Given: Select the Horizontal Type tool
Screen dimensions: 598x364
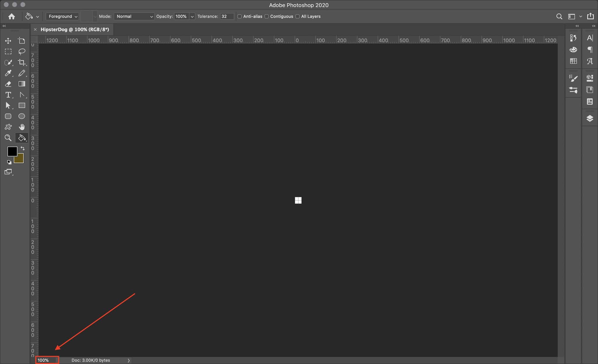Looking at the screenshot, I should (x=8, y=95).
